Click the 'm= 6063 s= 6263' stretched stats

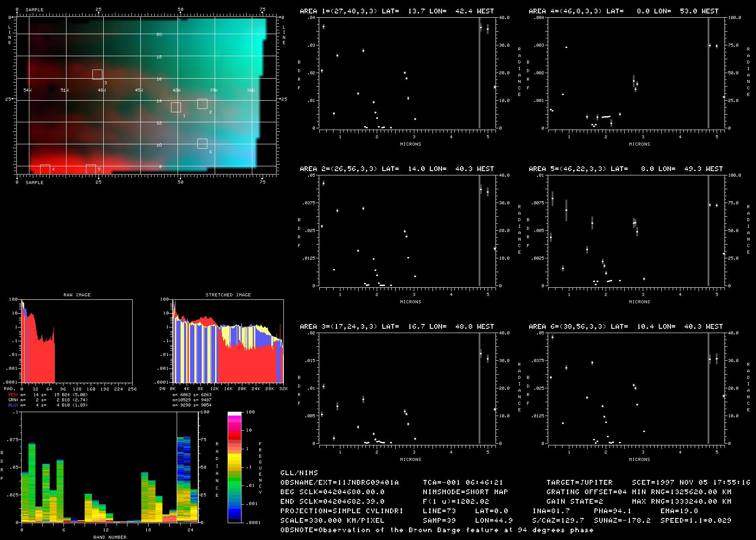(x=192, y=395)
